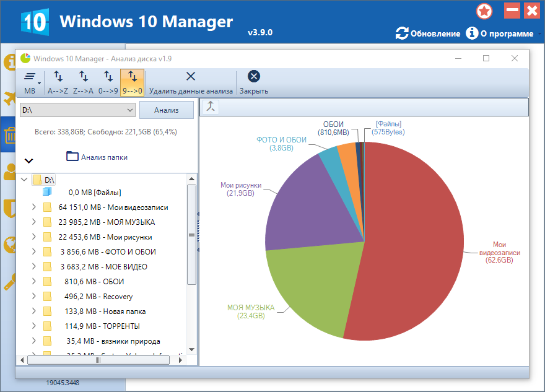Expand the вязники природа node
Image resolution: width=545 pixels, height=392 pixels.
[33, 341]
